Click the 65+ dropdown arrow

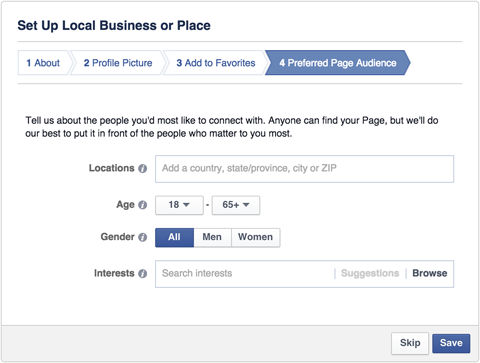(x=246, y=205)
